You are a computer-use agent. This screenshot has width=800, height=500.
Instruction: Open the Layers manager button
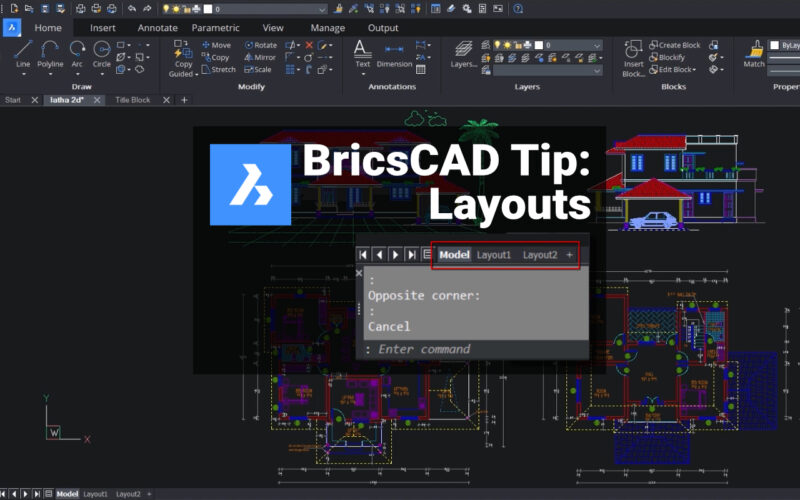pyautogui.click(x=463, y=53)
